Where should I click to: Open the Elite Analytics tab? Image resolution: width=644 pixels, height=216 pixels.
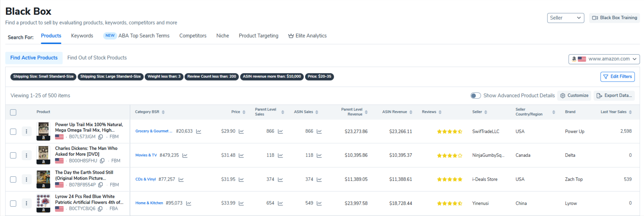tap(307, 36)
